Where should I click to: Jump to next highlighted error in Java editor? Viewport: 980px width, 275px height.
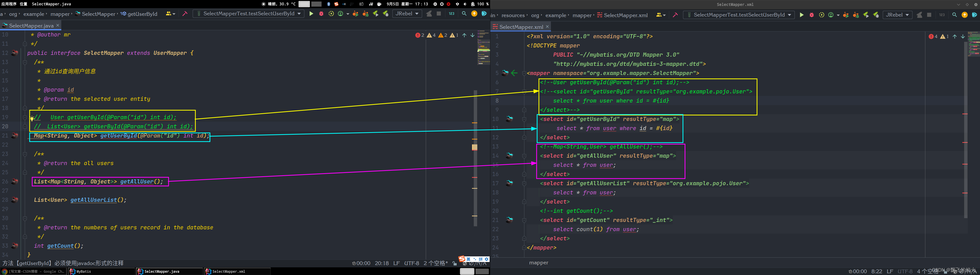pos(473,35)
